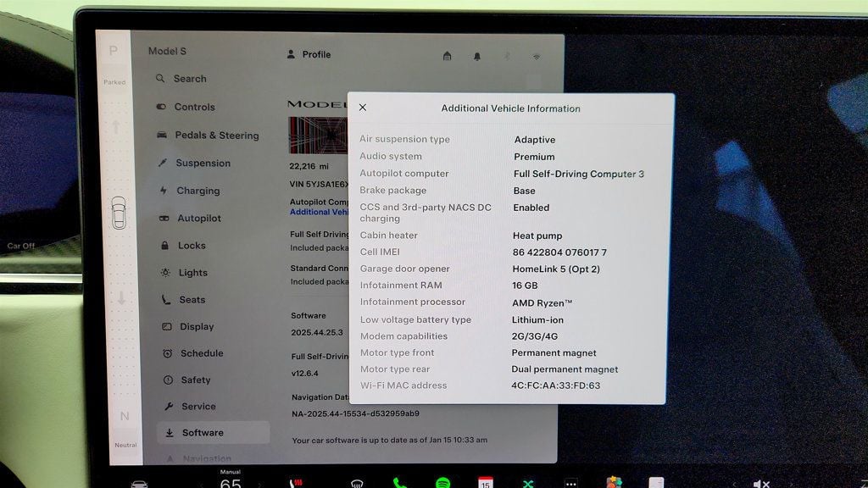This screenshot has width=868, height=488.
Task: Tap the Bluetooth icon in the header
Action: point(507,56)
